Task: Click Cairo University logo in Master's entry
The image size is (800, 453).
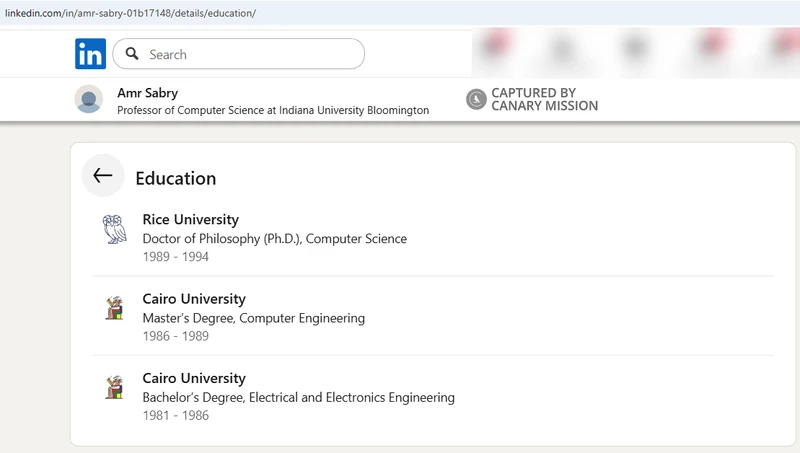Action: (x=115, y=308)
